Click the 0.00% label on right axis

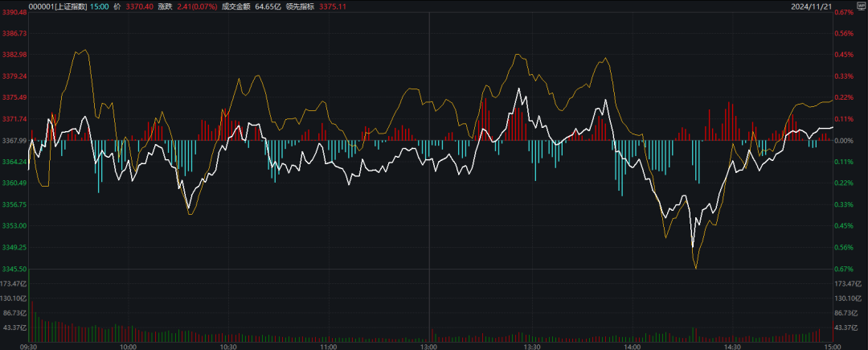[845, 141]
